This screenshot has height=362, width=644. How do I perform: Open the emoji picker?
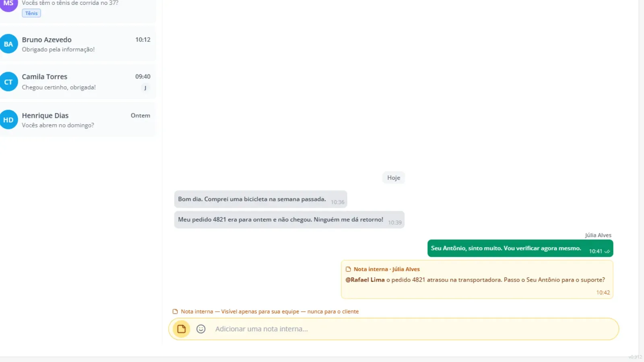201,329
